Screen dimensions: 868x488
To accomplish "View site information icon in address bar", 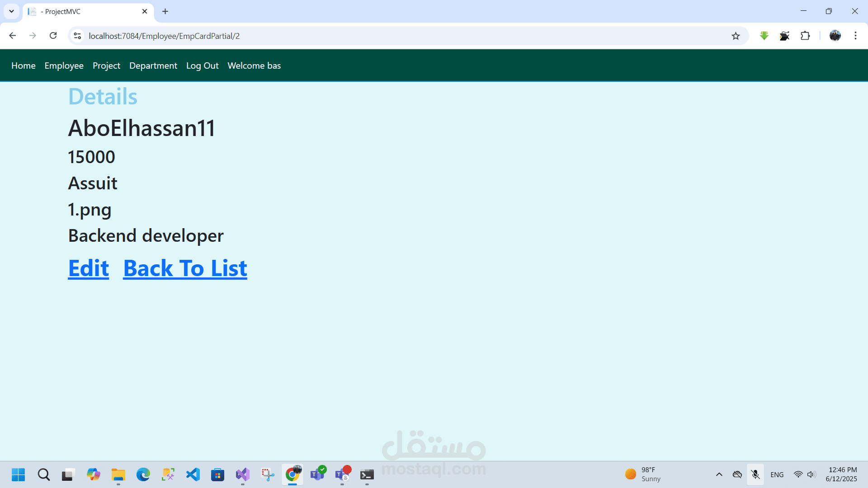I will (77, 36).
